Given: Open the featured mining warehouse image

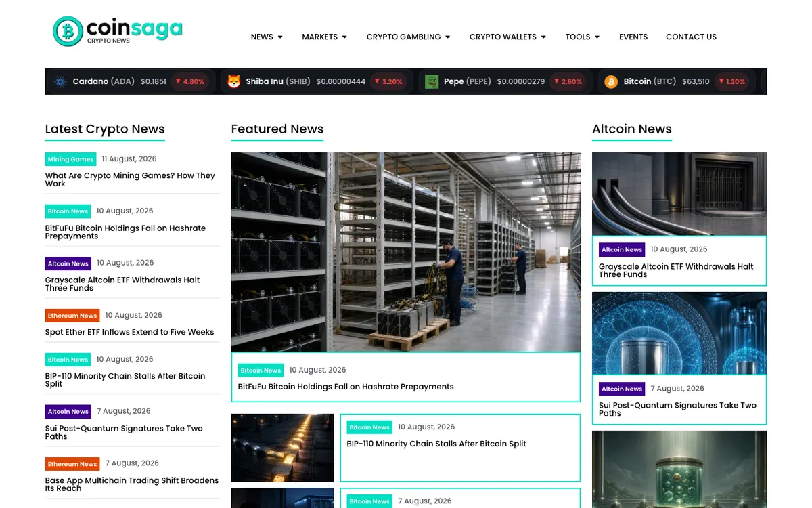Looking at the screenshot, I should (406, 252).
